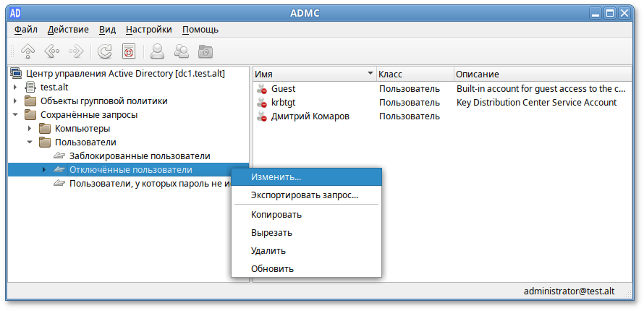This screenshot has width=644, height=311.
Task: Click the Пользователи folder icon
Action: click(45, 142)
